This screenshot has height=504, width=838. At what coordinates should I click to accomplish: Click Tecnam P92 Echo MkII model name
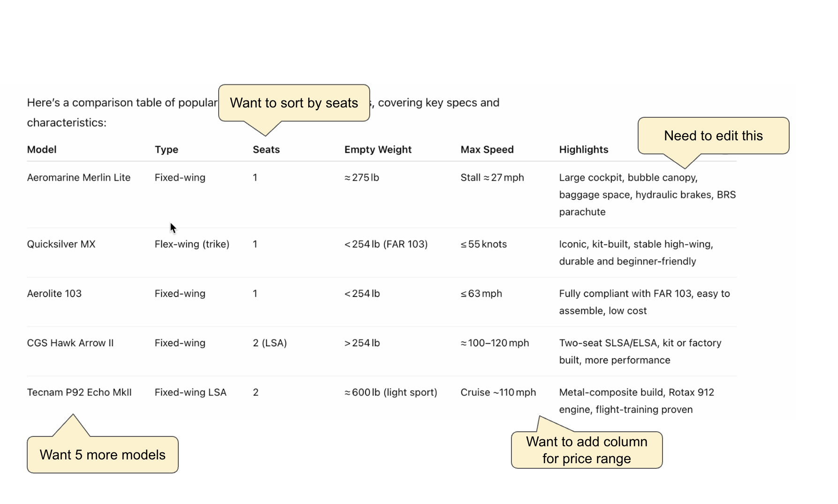click(x=79, y=392)
